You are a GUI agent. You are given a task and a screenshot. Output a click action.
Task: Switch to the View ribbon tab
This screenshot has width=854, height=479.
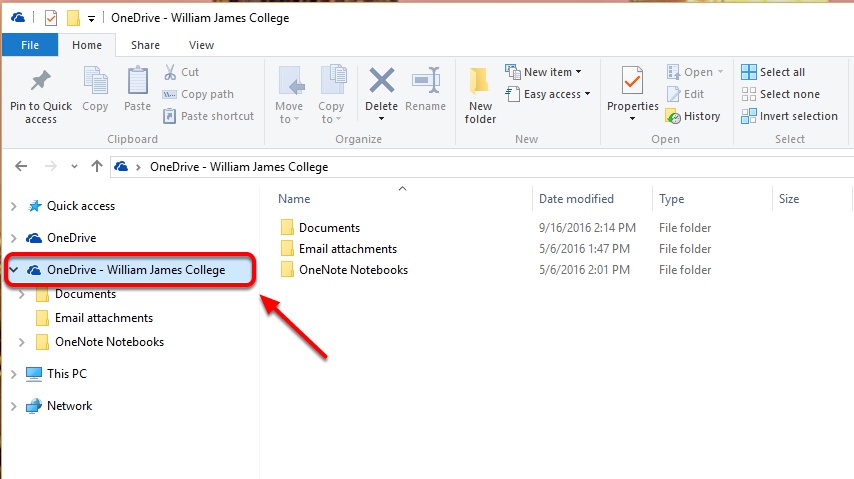tap(201, 45)
